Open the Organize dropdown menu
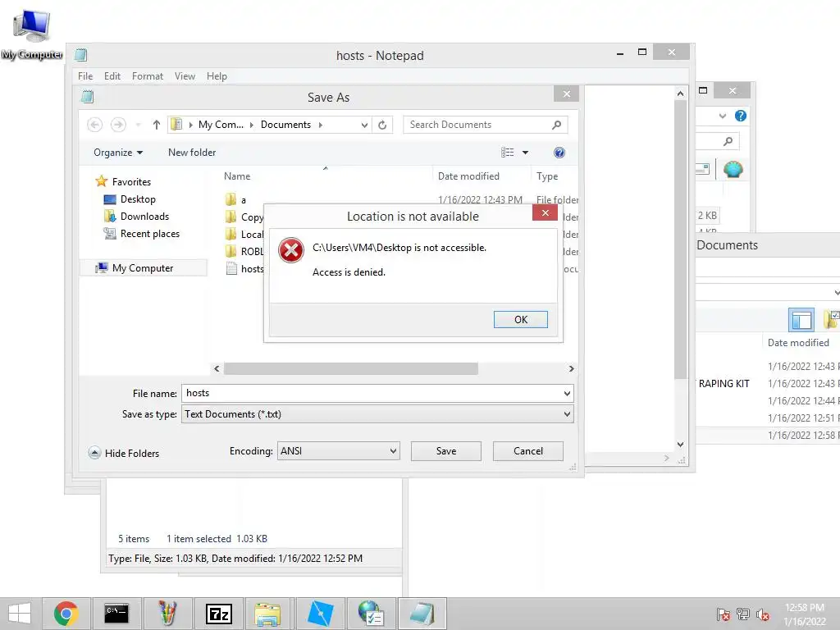840x630 pixels. 118,153
